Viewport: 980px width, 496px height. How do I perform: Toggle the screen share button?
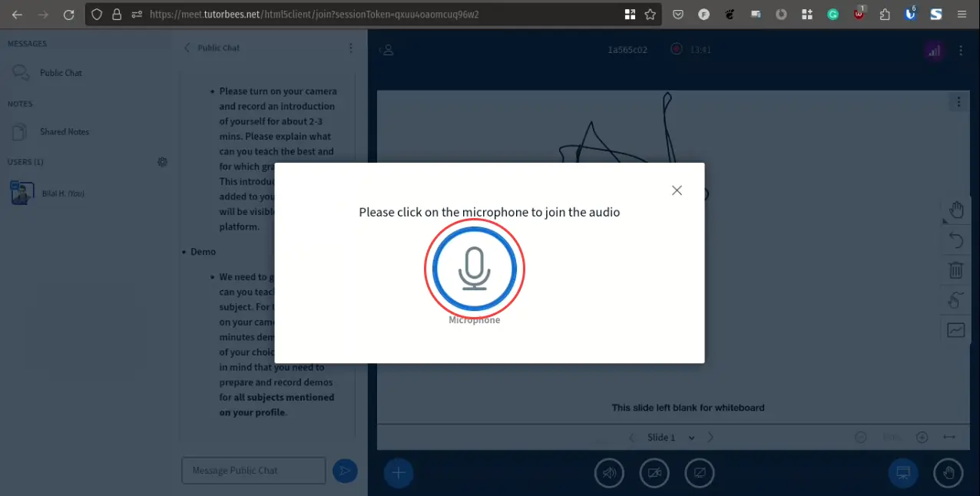pos(700,473)
